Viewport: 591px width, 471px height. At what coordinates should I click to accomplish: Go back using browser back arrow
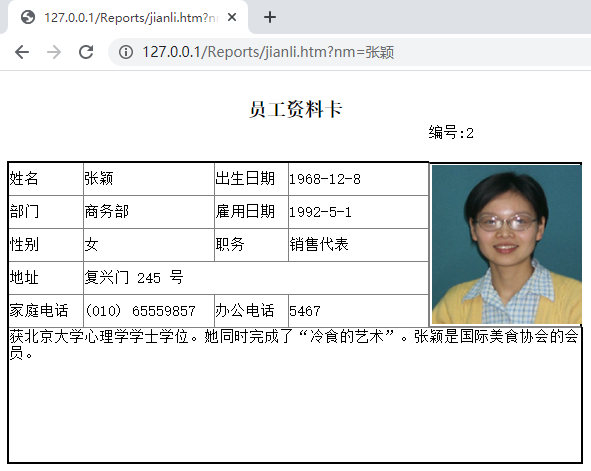(x=22, y=52)
